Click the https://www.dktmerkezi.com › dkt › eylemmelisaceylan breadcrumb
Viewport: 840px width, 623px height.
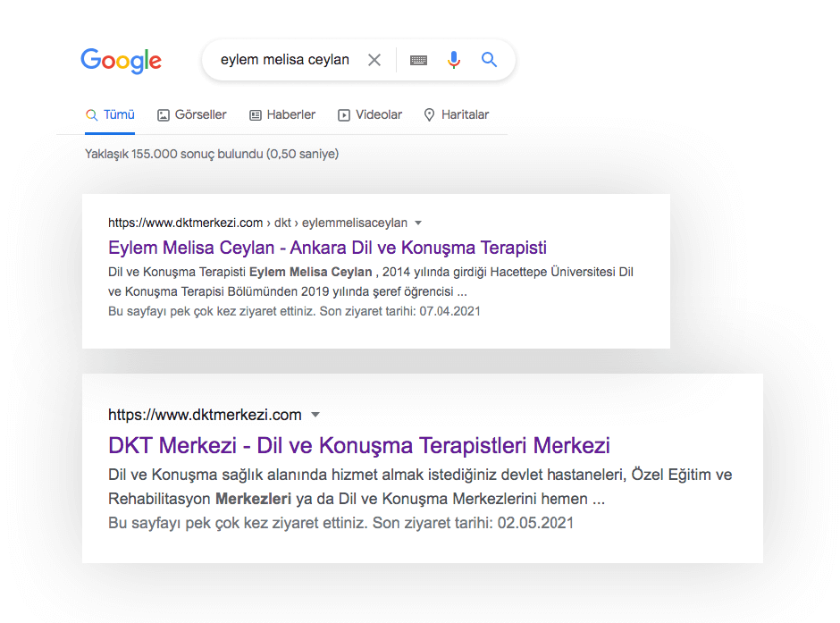[x=257, y=223]
